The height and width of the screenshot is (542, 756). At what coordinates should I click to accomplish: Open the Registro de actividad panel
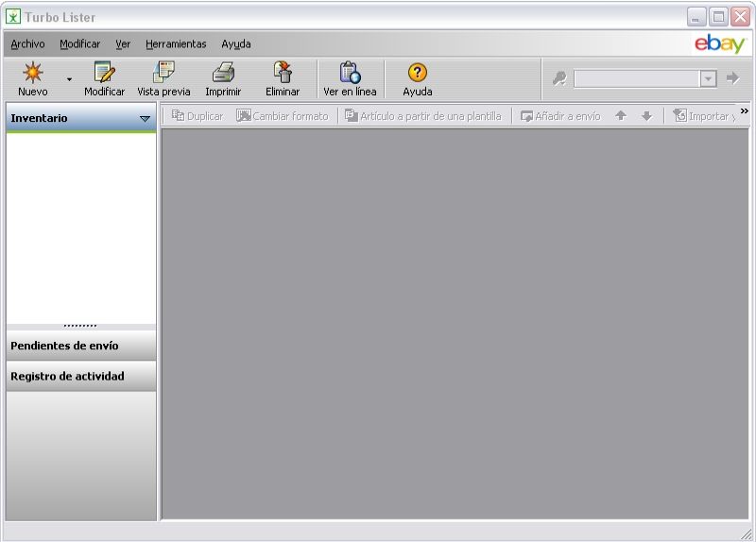click(81, 376)
